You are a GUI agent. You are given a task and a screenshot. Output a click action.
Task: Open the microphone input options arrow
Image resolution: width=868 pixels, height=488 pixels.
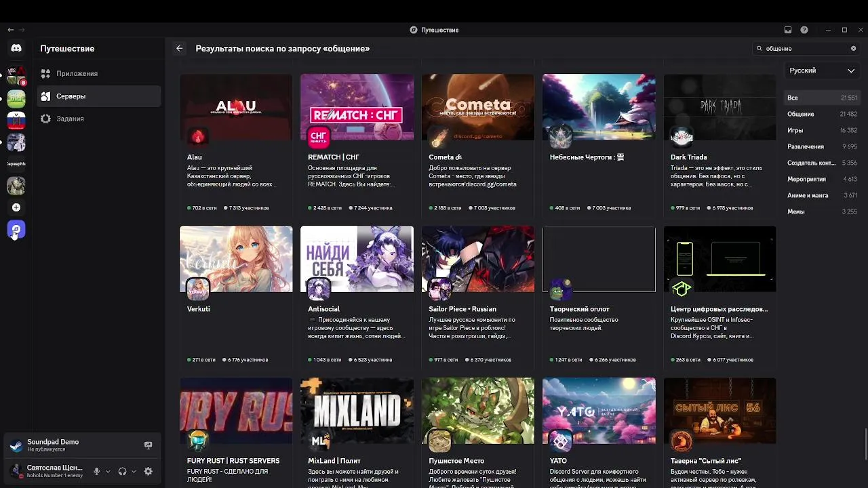pyautogui.click(x=108, y=471)
